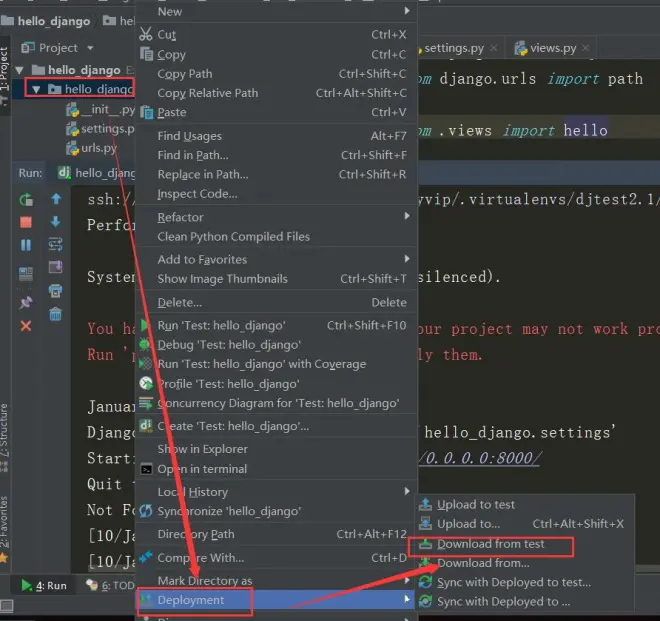The image size is (660, 621).
Task: Switch to the views.py tab
Action: coord(553,48)
